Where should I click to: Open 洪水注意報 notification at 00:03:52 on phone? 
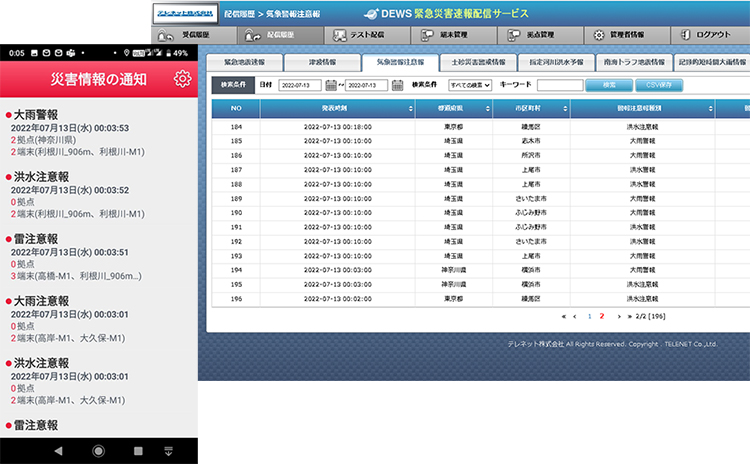click(99, 195)
